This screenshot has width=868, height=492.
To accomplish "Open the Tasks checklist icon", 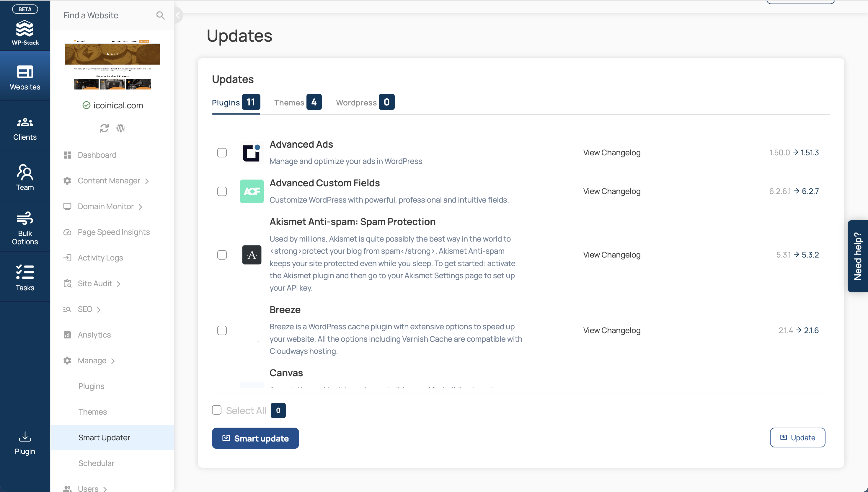I will coord(25,272).
